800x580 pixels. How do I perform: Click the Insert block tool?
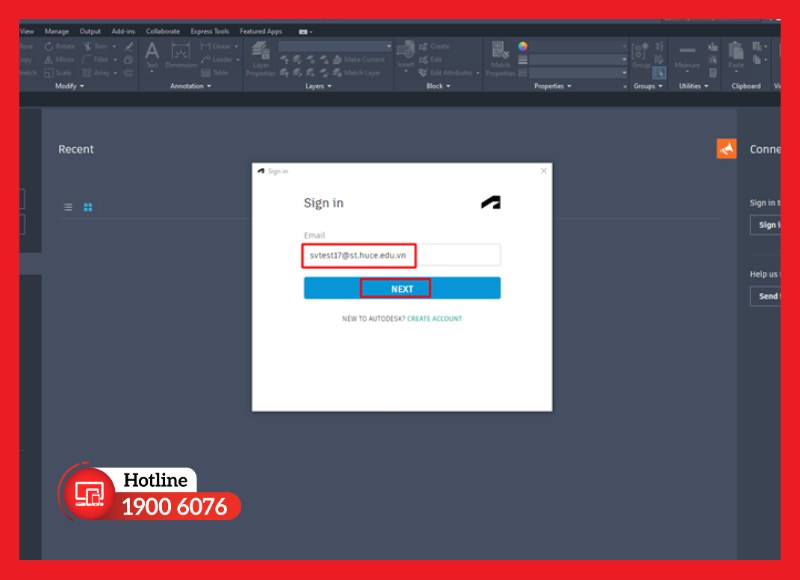(406, 56)
